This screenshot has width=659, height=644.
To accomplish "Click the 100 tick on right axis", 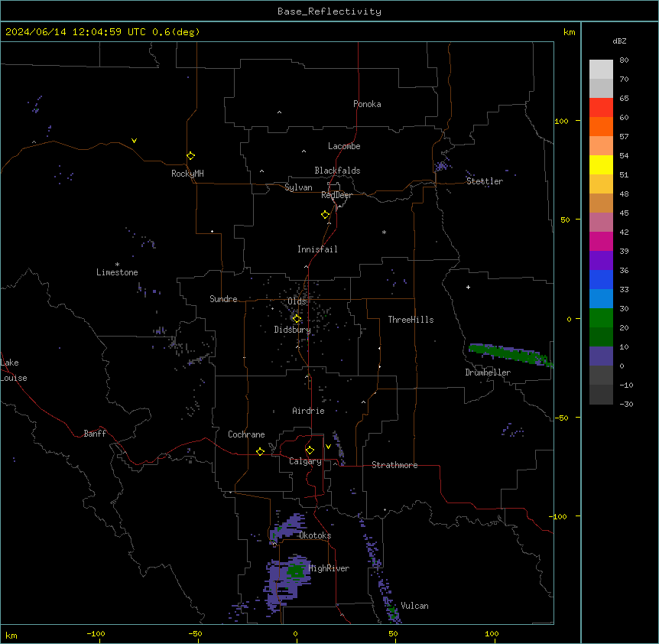I will 561,121.
